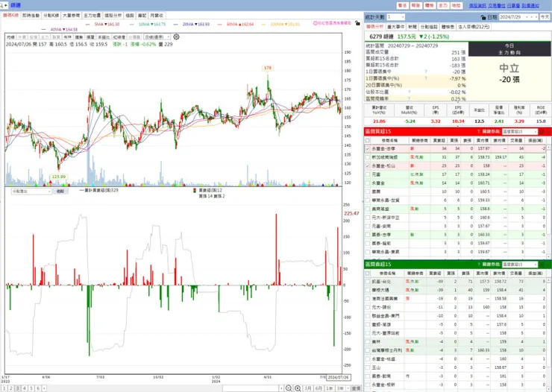Open 大量券商 tab

coord(71,16)
